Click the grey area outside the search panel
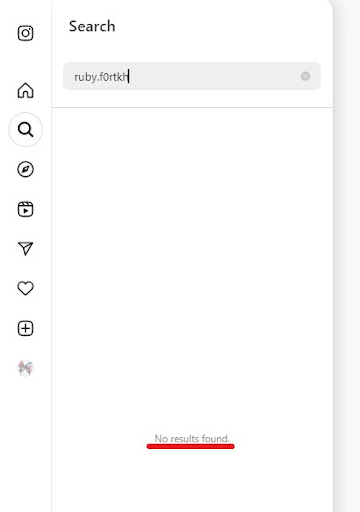Viewport: 360px width, 512px height. point(347,256)
